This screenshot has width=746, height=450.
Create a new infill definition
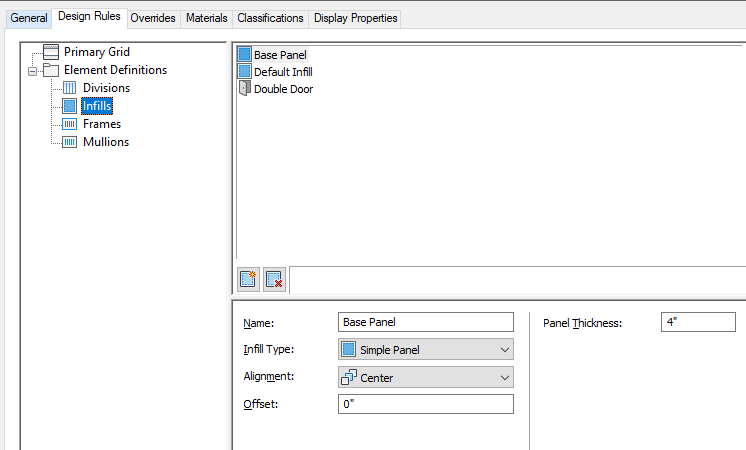pyautogui.click(x=248, y=279)
